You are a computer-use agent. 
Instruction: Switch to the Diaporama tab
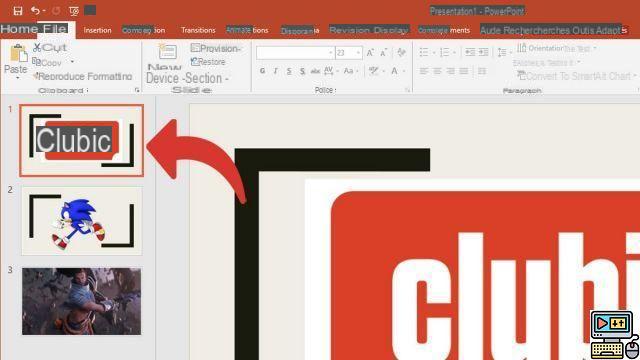pyautogui.click(x=300, y=31)
